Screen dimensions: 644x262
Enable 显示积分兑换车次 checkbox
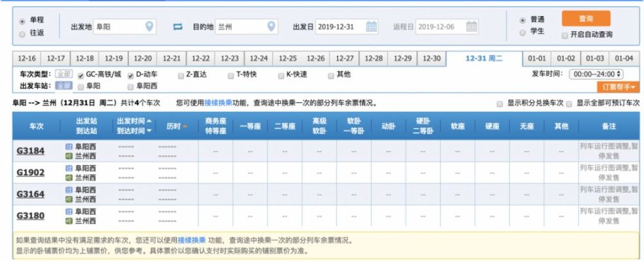500,104
